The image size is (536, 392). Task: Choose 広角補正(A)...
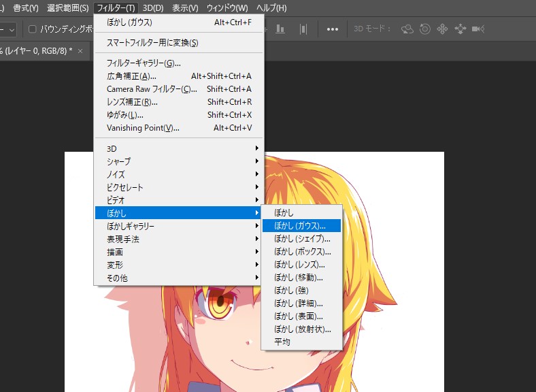click(179, 76)
